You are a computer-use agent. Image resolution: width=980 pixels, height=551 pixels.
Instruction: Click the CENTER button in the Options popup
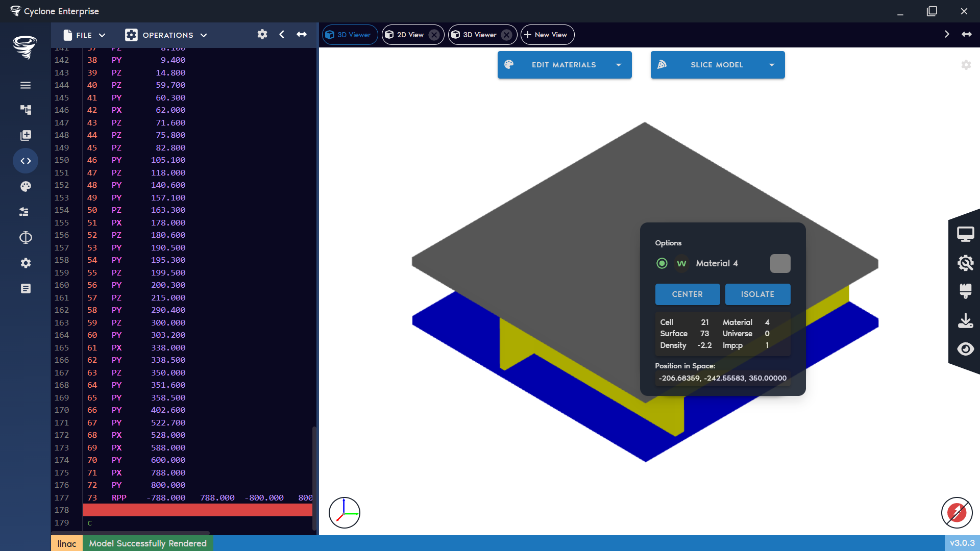point(687,294)
